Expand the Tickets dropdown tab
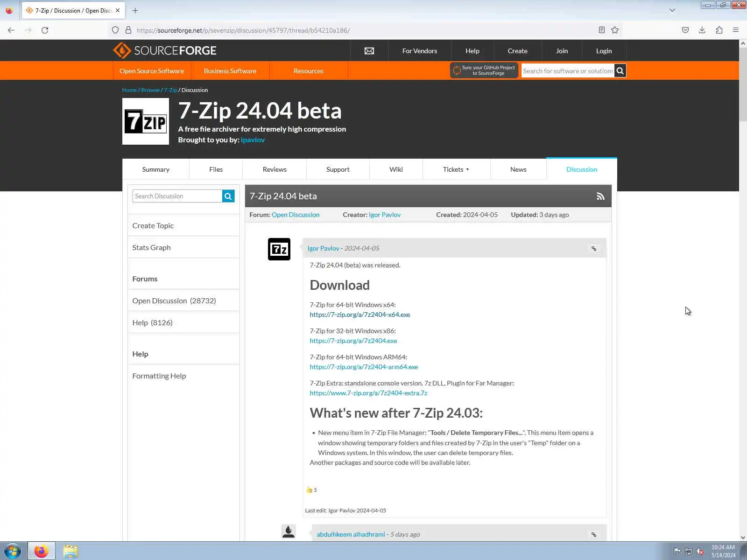This screenshot has height=560, width=747. (x=456, y=169)
